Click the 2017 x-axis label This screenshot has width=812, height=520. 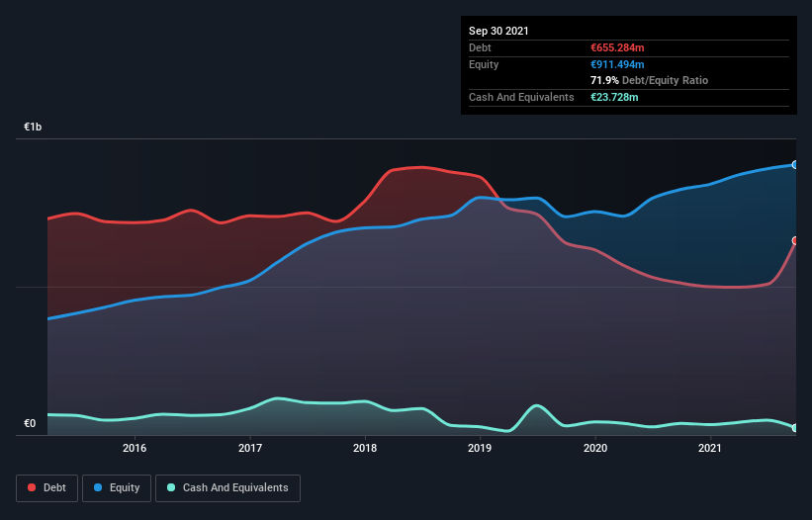(x=250, y=448)
